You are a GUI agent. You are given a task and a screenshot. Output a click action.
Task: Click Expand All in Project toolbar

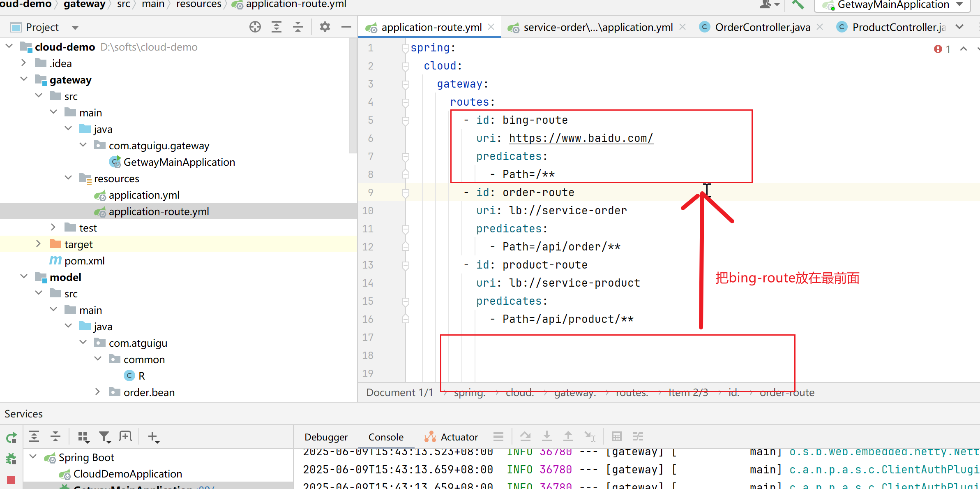[x=277, y=27]
